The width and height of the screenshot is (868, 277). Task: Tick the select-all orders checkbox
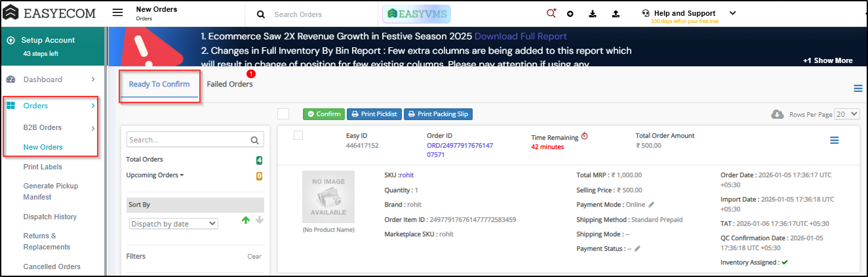(283, 114)
